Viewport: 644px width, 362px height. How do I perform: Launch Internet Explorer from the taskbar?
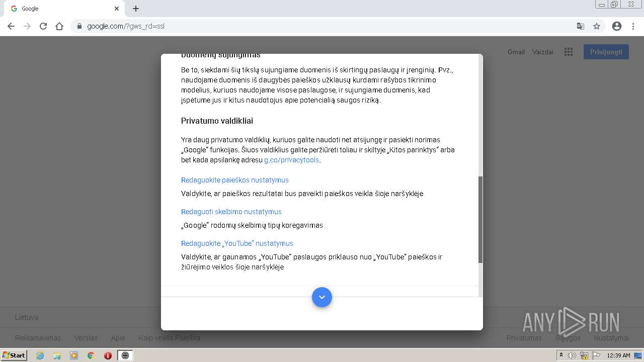pyautogui.click(x=40, y=355)
